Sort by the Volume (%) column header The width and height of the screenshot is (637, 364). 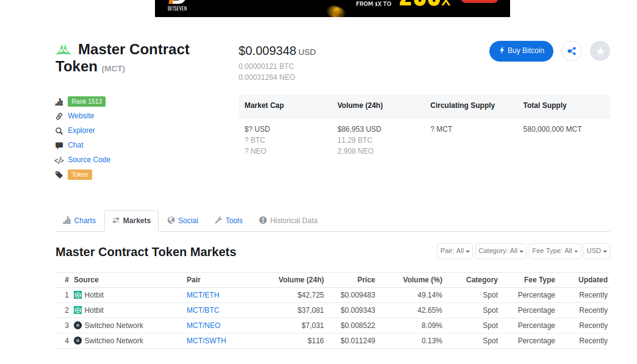click(x=422, y=280)
